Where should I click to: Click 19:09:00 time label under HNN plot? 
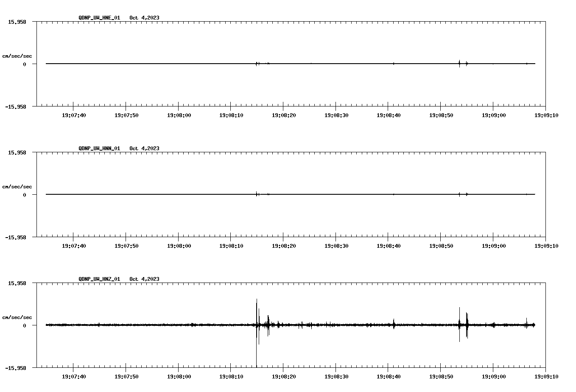click(493, 246)
